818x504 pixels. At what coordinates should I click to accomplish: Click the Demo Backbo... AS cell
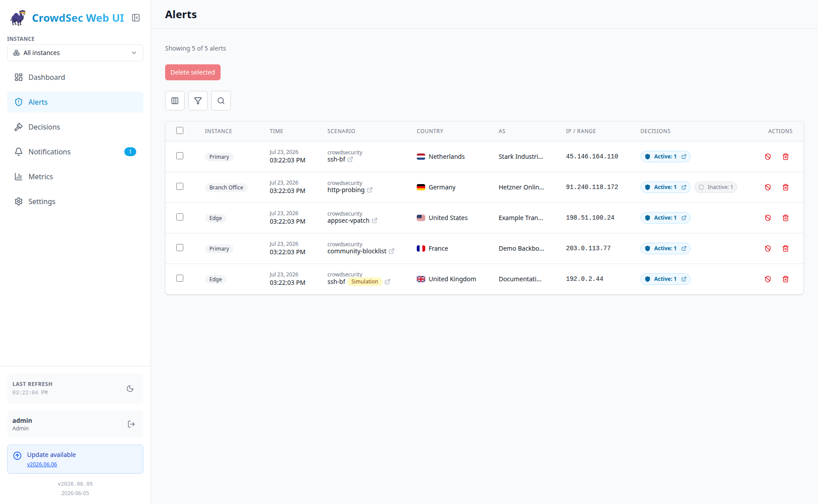coord(521,248)
